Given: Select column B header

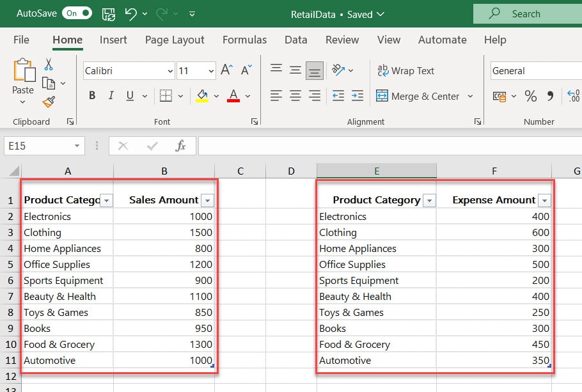Looking at the screenshot, I should click(164, 171).
